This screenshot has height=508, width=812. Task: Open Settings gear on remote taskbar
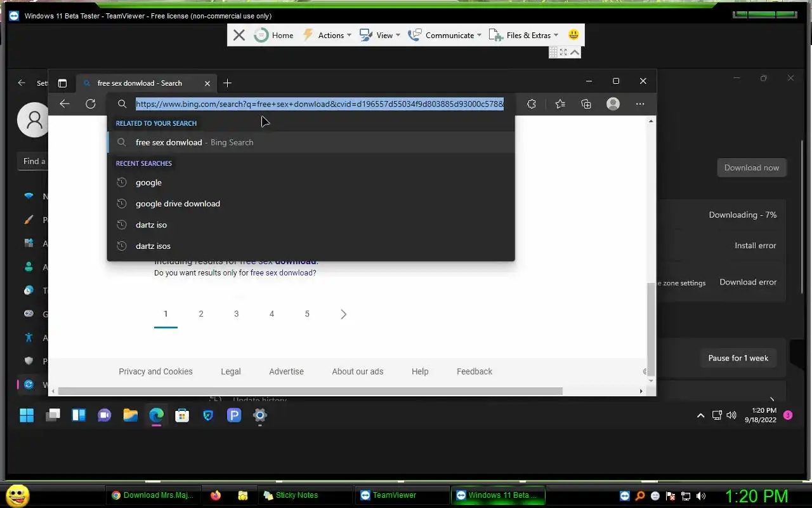coord(260,415)
